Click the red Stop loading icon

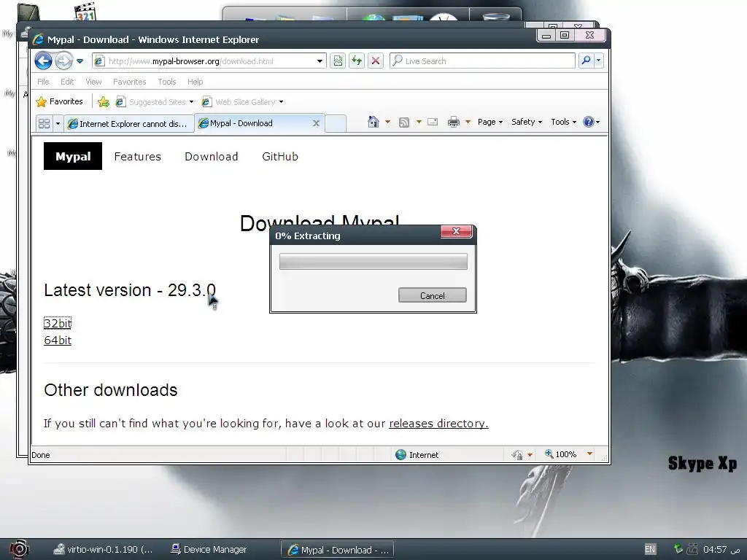(376, 61)
